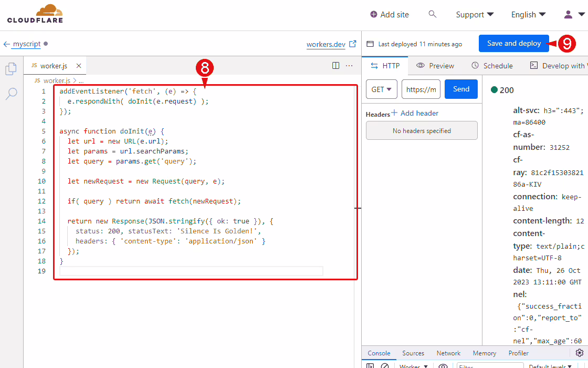Click the request URL input field
Screen dimensions: 588x368
(421, 89)
